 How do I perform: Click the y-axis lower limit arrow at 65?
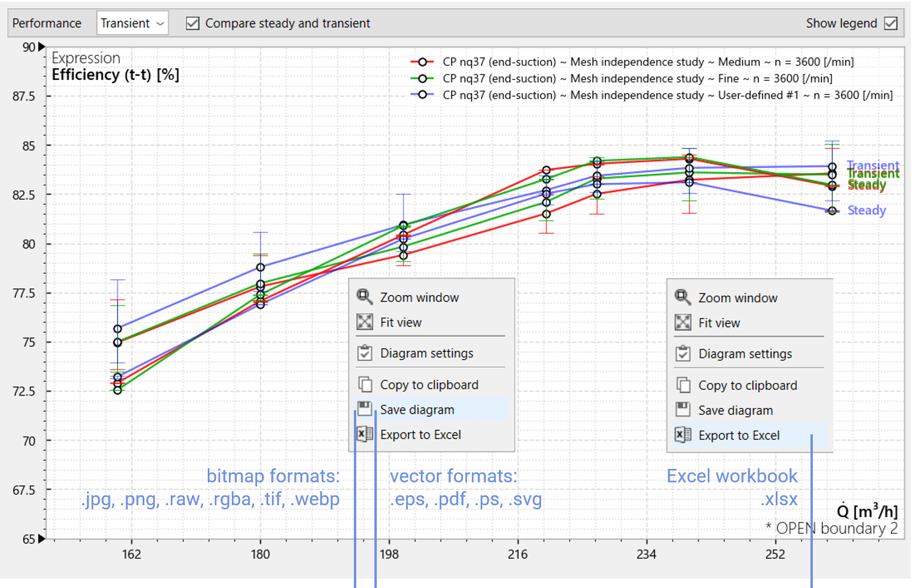(x=42, y=539)
